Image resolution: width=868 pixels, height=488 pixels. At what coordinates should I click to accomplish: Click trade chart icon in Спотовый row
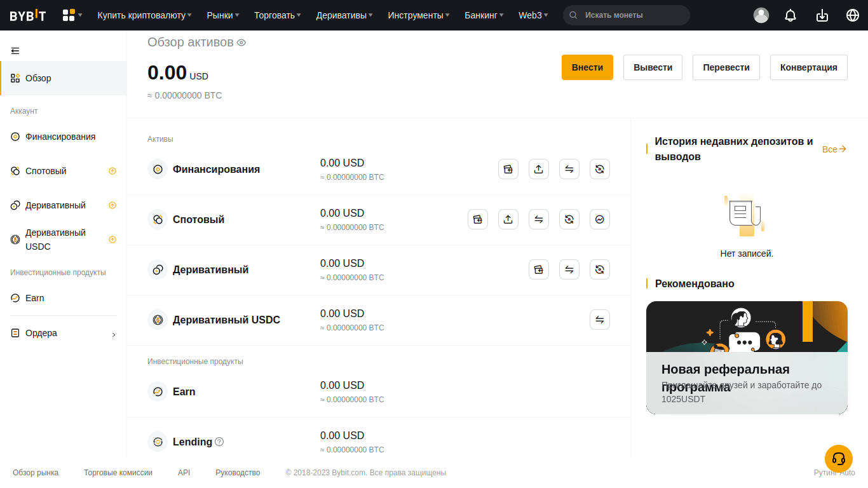click(599, 219)
